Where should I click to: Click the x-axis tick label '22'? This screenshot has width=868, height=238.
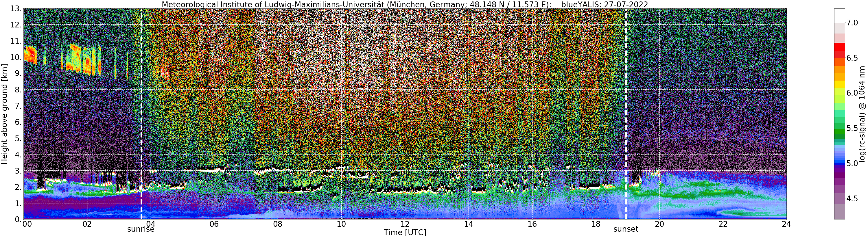point(723,224)
